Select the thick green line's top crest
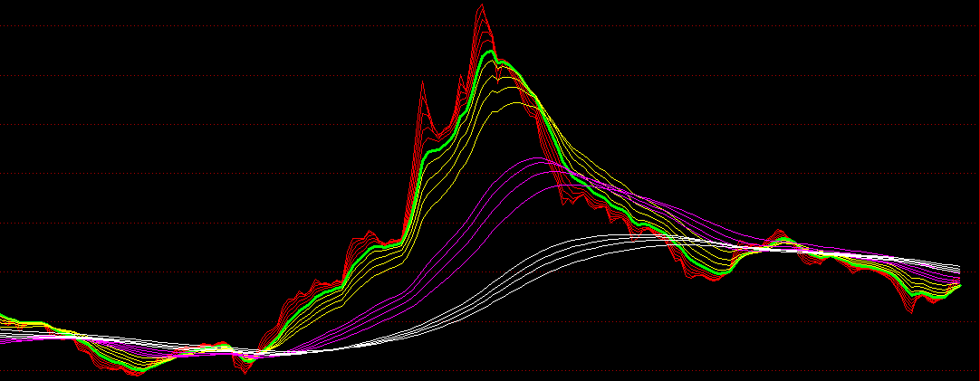The height and width of the screenshot is (381, 980). [x=492, y=53]
